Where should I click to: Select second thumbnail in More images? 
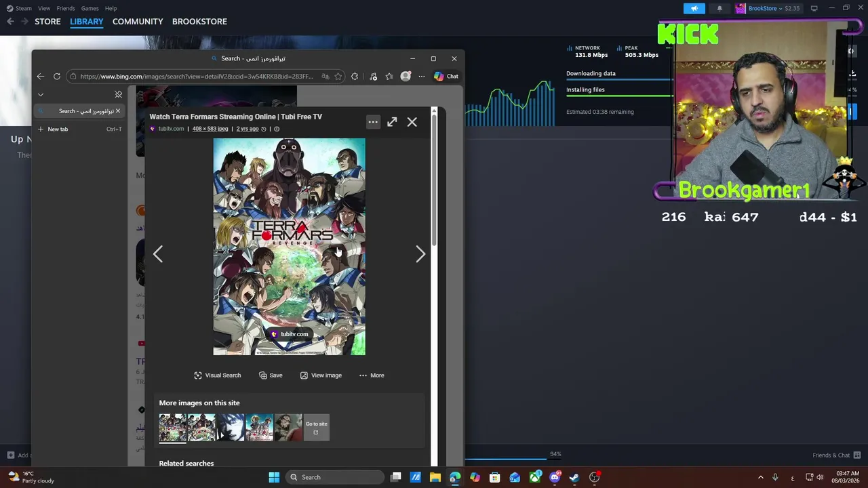[201, 428]
